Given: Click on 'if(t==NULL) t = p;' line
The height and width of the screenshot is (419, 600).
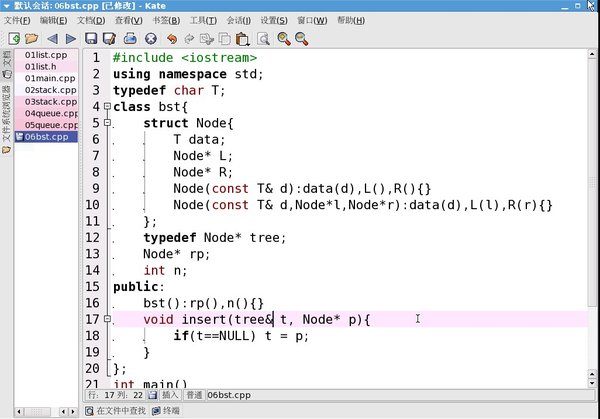Looking at the screenshot, I should (241, 336).
